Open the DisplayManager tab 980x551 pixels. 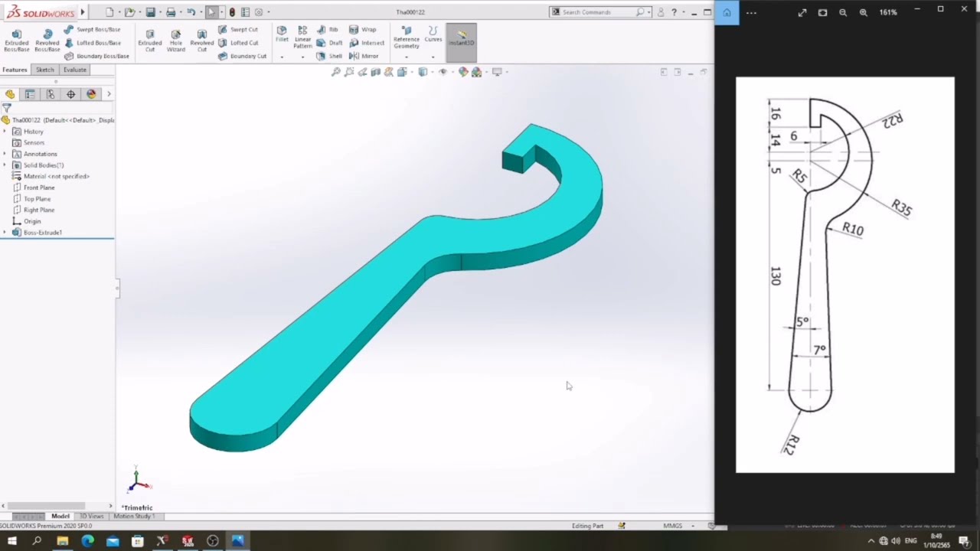click(x=92, y=94)
